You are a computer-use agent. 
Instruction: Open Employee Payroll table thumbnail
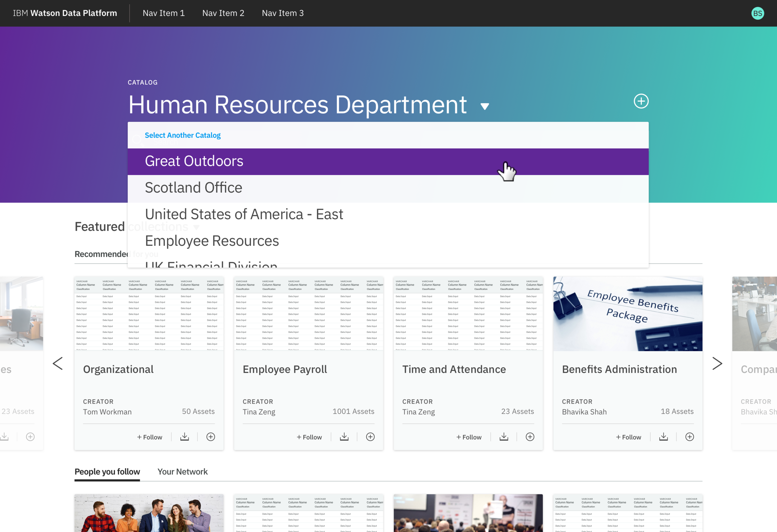(x=309, y=314)
